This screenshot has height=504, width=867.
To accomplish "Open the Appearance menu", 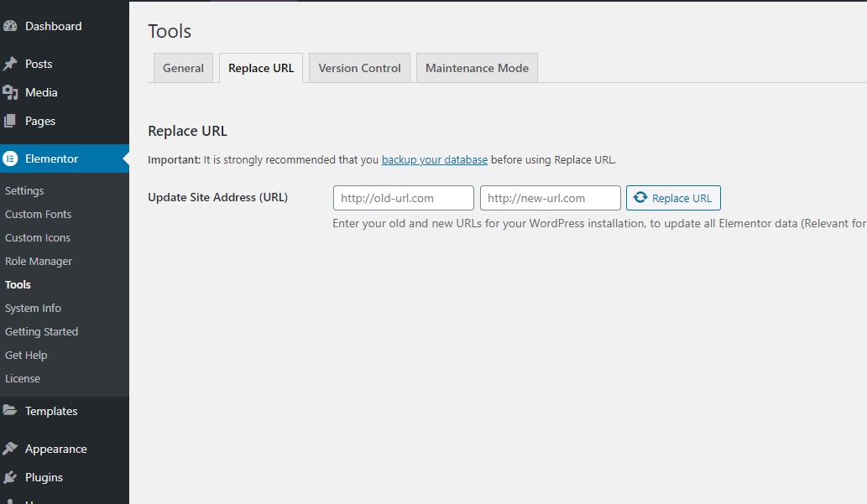I will [64, 449].
